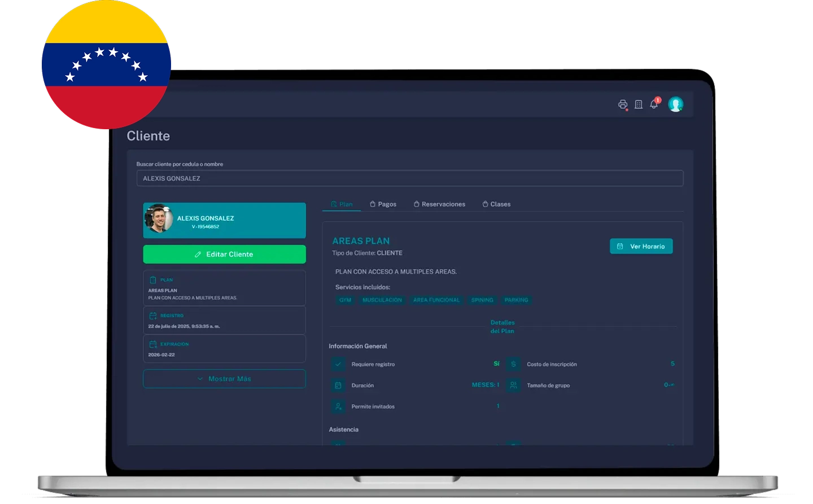Switch to the Pagos tab
This screenshot has width=813, height=504.
(383, 204)
